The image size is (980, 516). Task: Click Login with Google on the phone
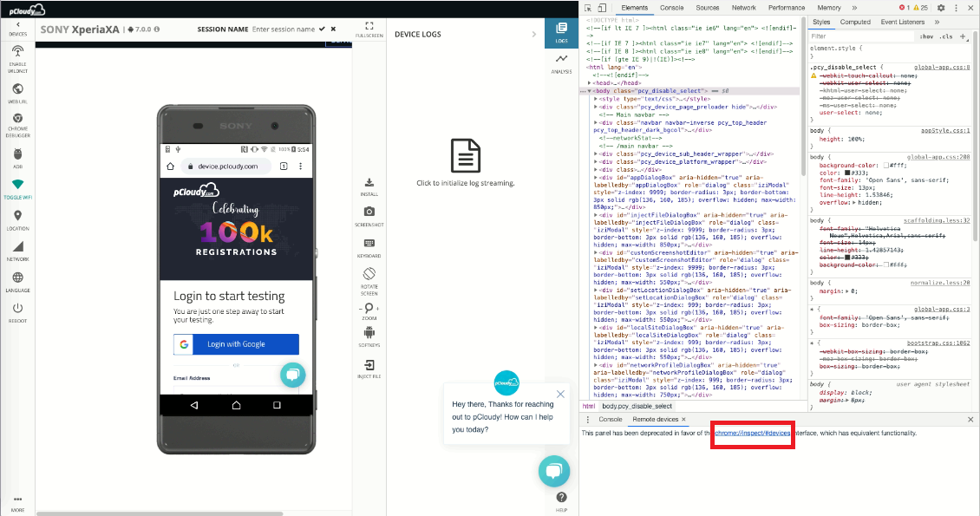coord(236,344)
